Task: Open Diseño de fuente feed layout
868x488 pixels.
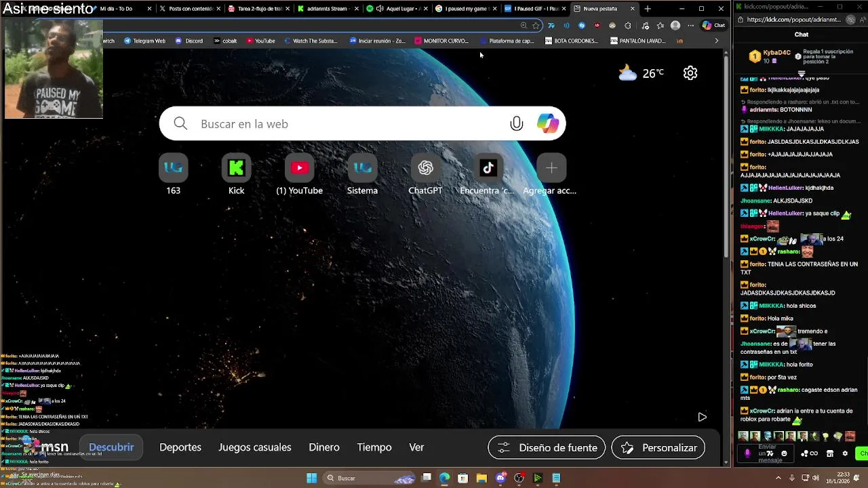Action: tap(547, 447)
